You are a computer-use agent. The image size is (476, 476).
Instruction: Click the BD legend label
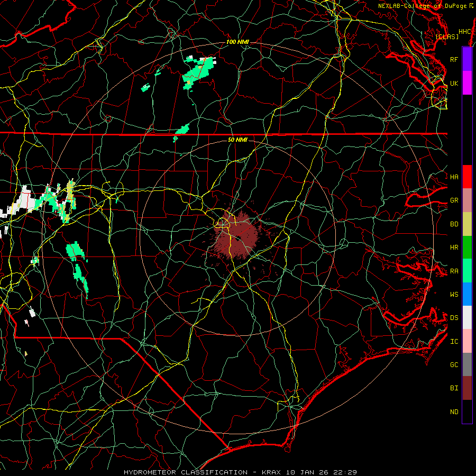pos(454,224)
